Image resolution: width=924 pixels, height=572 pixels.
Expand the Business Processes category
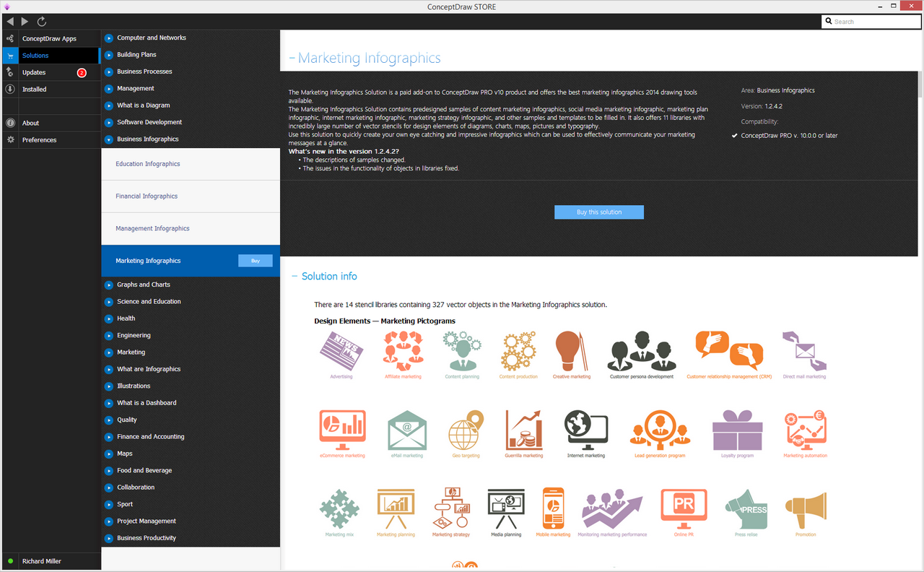109,71
